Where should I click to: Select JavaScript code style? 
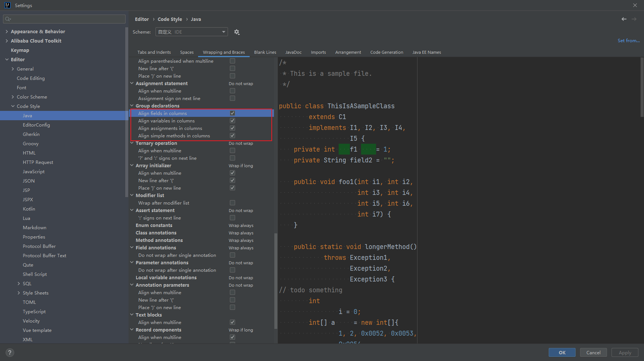point(34,171)
